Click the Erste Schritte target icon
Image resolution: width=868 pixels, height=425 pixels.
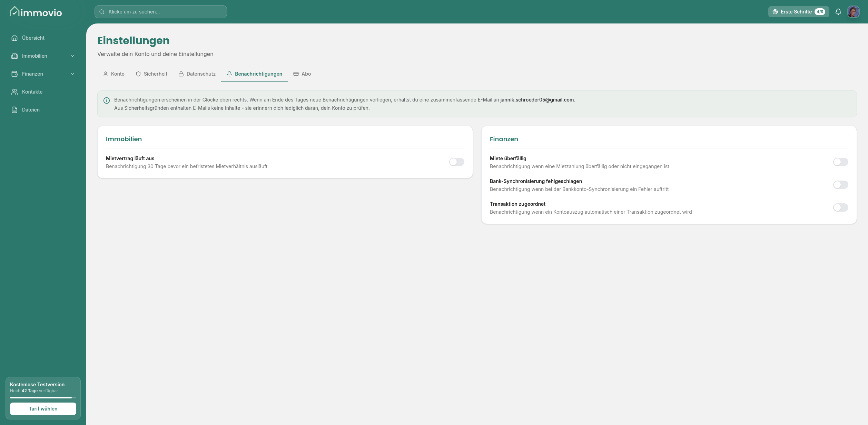coord(775,12)
